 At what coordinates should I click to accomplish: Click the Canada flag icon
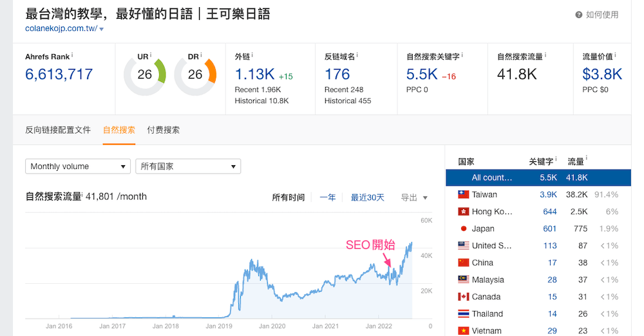[x=463, y=297]
